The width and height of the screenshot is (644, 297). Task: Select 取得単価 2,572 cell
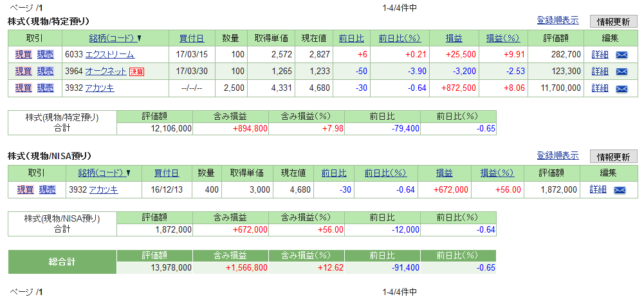tap(271, 55)
